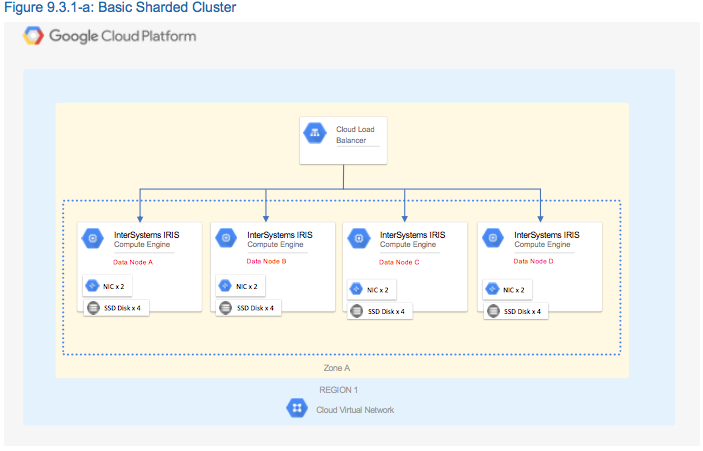The height and width of the screenshot is (451, 703).
Task: Click InterSystems IRIS heading above Data Node A
Action: click(x=147, y=235)
